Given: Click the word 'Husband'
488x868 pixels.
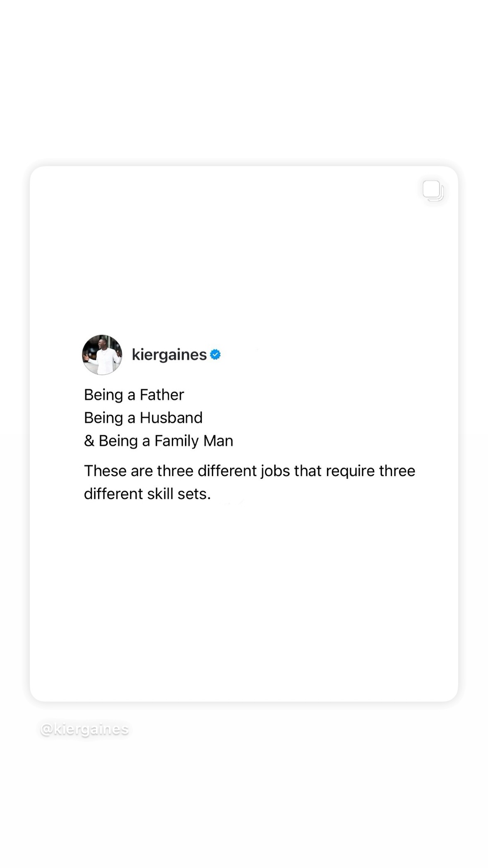Looking at the screenshot, I should [171, 417].
